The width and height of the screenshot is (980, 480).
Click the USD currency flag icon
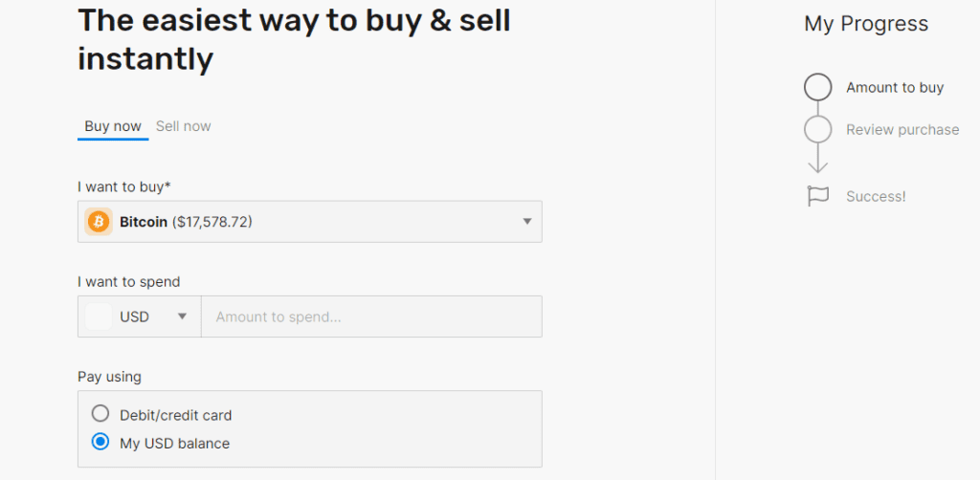[99, 316]
